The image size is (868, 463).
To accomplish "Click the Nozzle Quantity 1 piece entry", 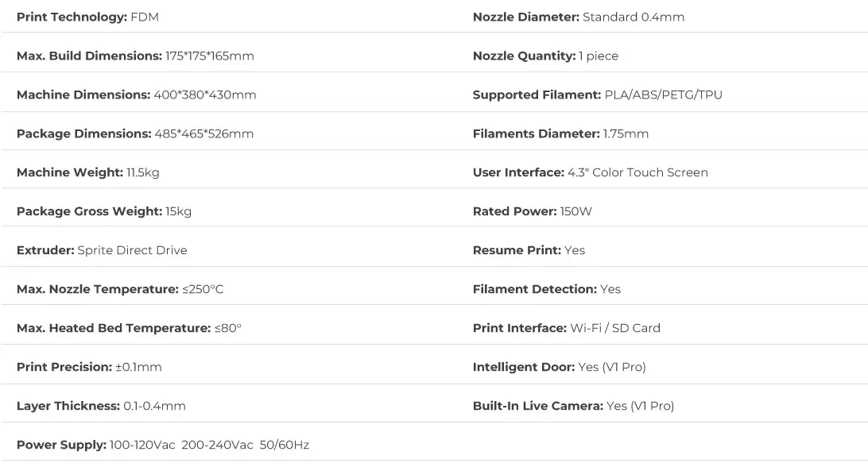I will coord(545,56).
